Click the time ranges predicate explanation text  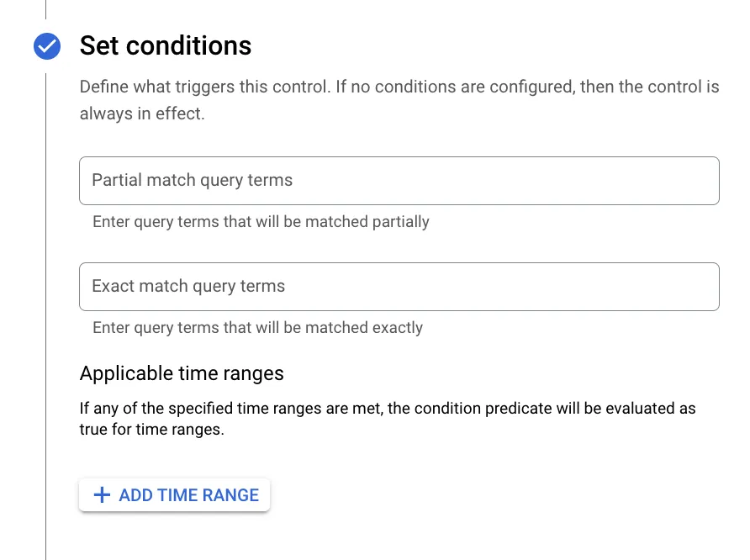tap(387, 409)
